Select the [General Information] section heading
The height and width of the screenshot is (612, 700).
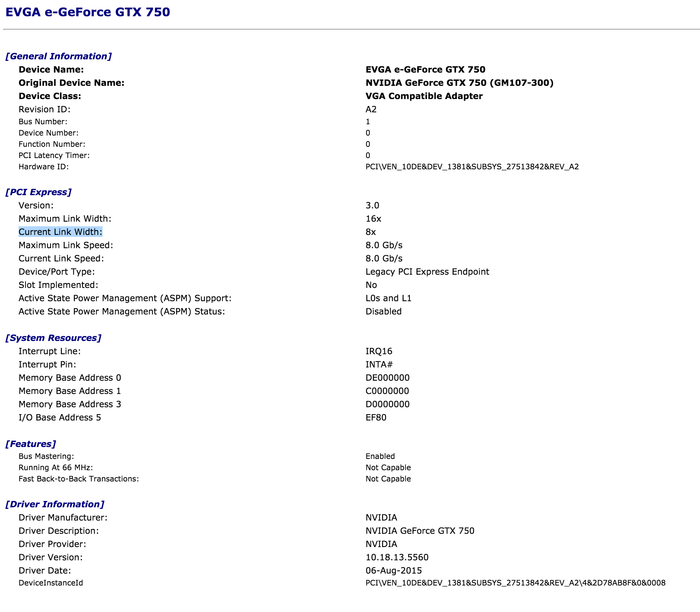coord(58,56)
